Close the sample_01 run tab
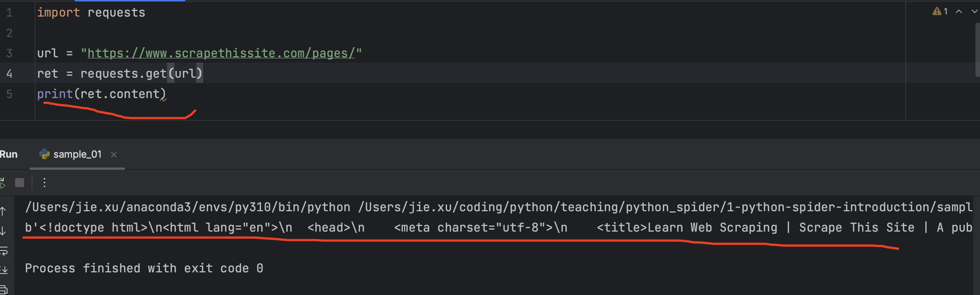The height and width of the screenshot is (295, 980). 114,155
